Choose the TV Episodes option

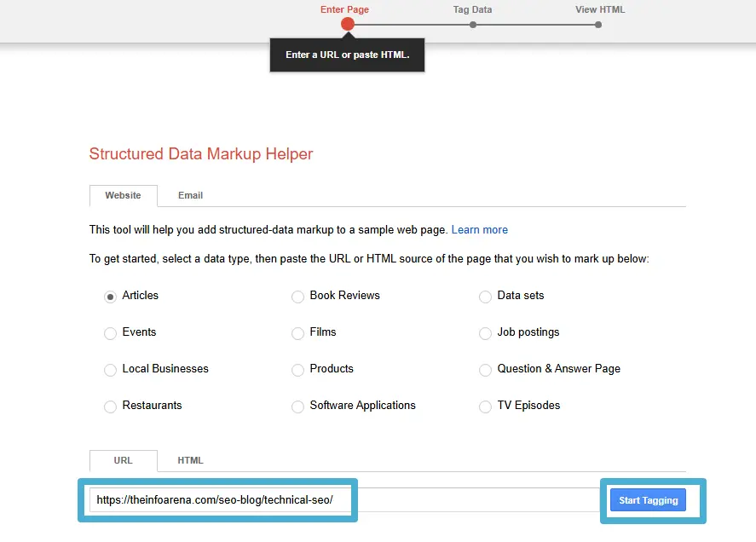(x=485, y=406)
